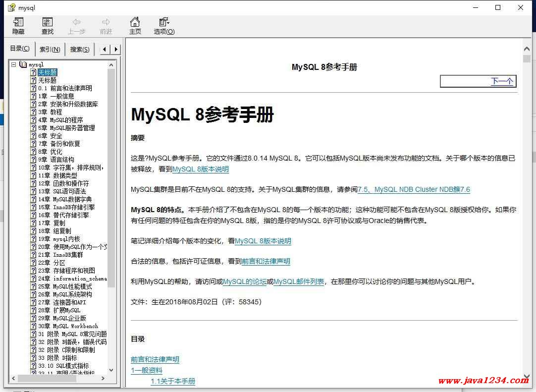The height and width of the screenshot is (392, 536).
Task: Click page icon beside 2章 安装和升级数据库
Action: pyautogui.click(x=33, y=104)
